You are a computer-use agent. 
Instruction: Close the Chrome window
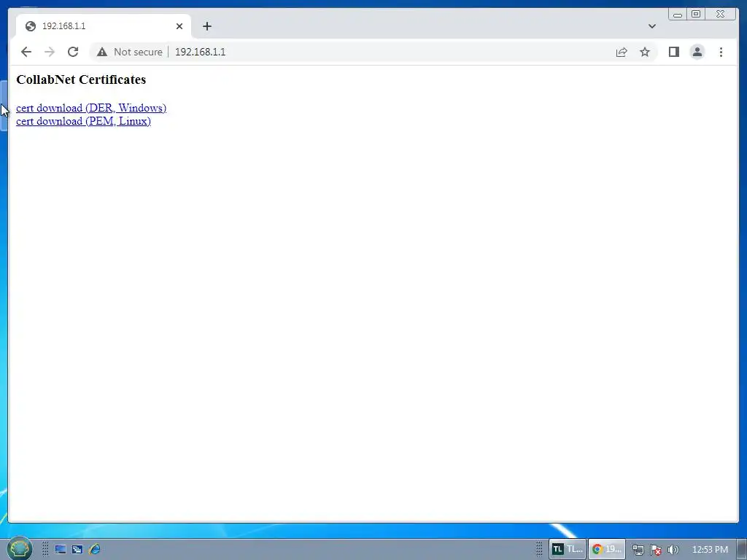tap(720, 15)
